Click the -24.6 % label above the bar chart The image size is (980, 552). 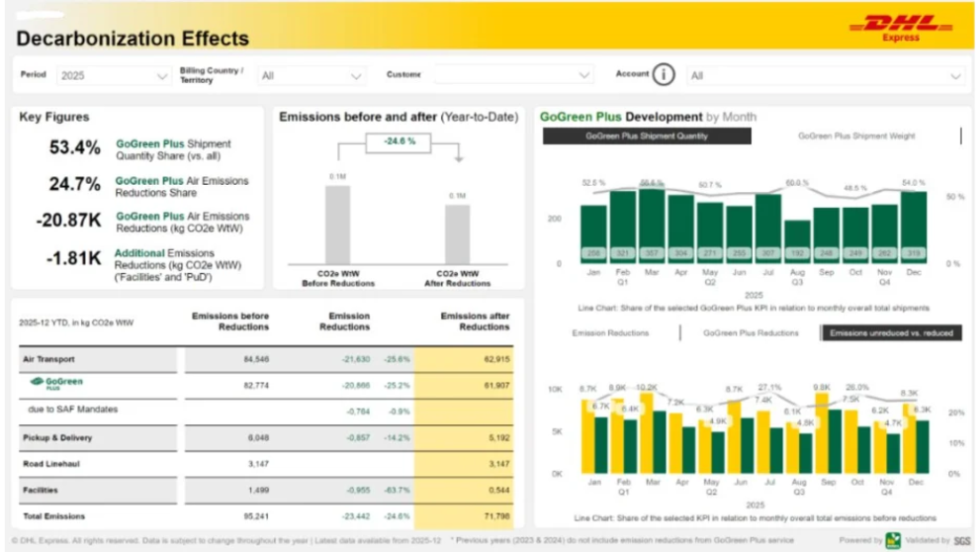(399, 141)
